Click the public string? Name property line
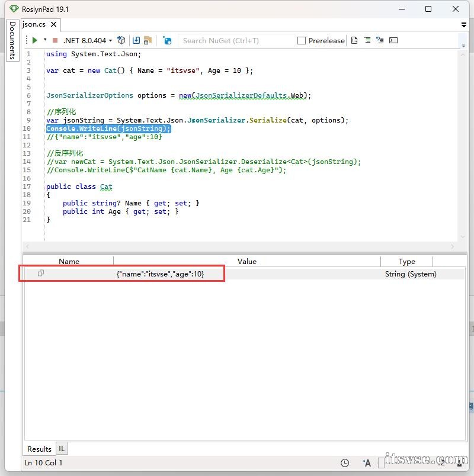The image size is (474, 476). point(131,203)
